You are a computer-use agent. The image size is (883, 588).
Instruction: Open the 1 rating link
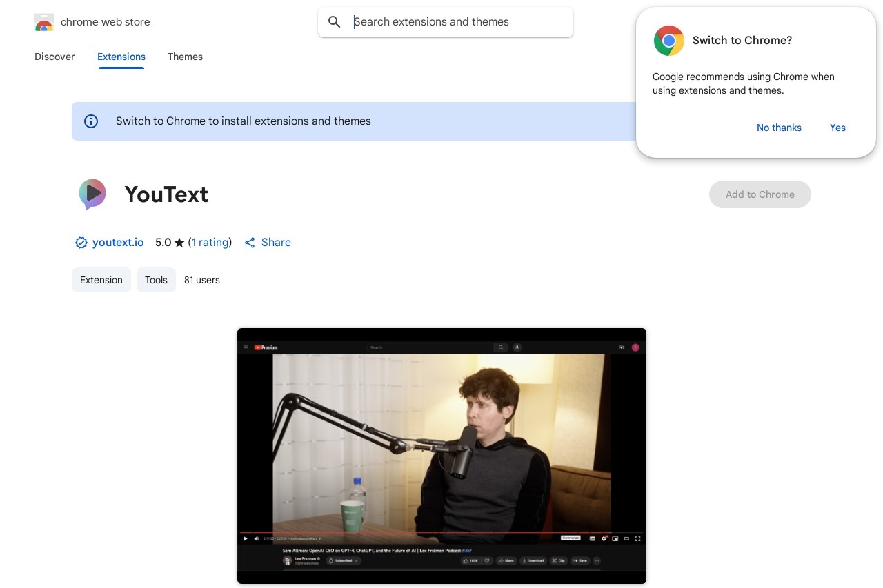pyautogui.click(x=210, y=243)
